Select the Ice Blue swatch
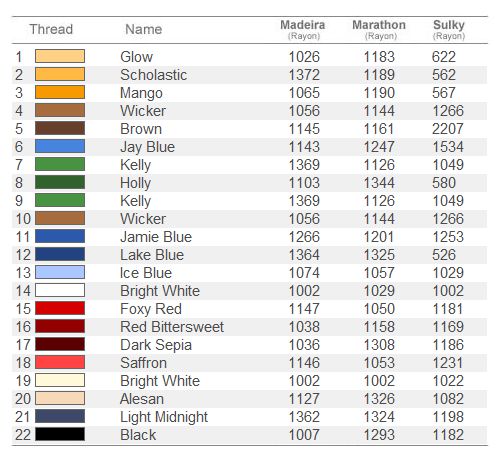The height and width of the screenshot is (456, 500). 60,272
